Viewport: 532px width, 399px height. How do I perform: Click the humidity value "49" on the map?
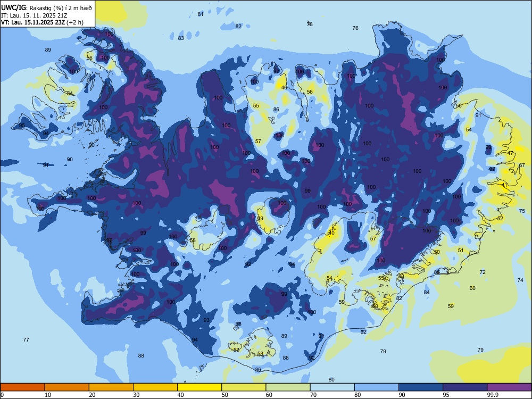tap(260, 219)
